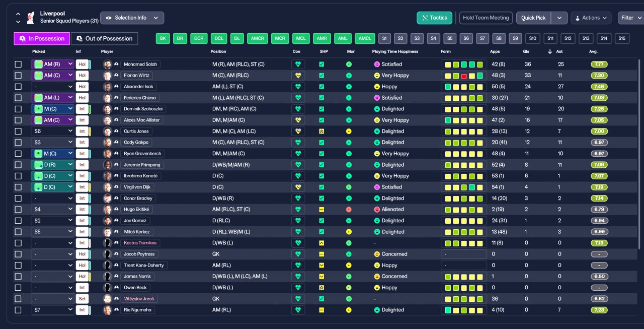The height and width of the screenshot is (329, 644).
Task: Open Rio Ngumoha's S7 picked dropdown
Action: 52,310
